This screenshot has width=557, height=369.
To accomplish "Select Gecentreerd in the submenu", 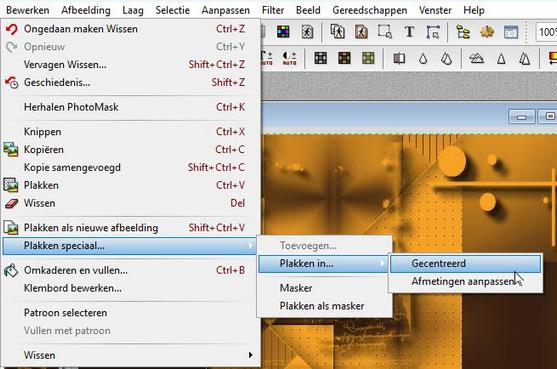I will [466, 264].
